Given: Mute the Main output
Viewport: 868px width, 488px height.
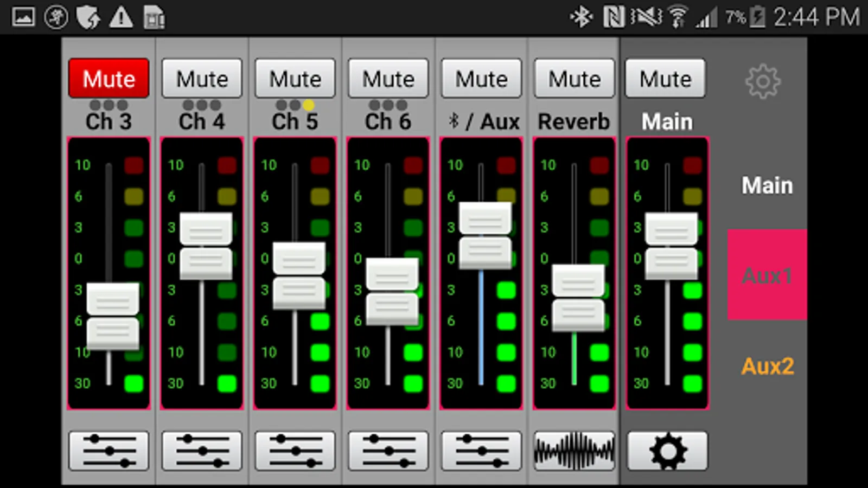Looking at the screenshot, I should (x=666, y=79).
